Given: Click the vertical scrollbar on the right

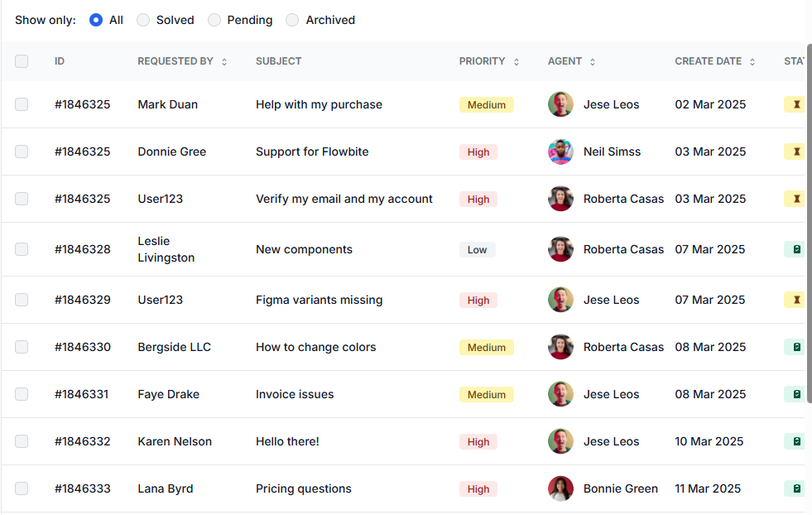Looking at the screenshot, I should point(809,224).
